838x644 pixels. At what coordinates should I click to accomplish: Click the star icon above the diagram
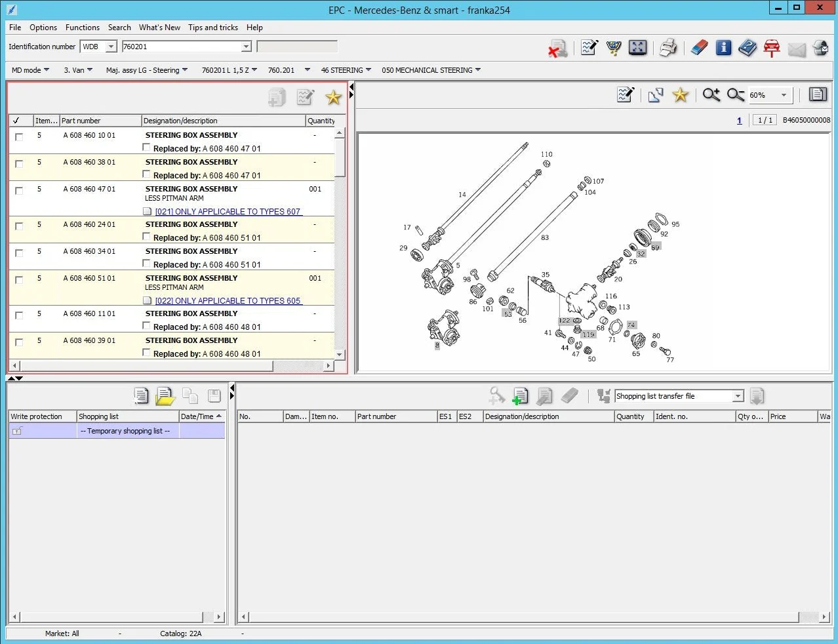pos(681,95)
